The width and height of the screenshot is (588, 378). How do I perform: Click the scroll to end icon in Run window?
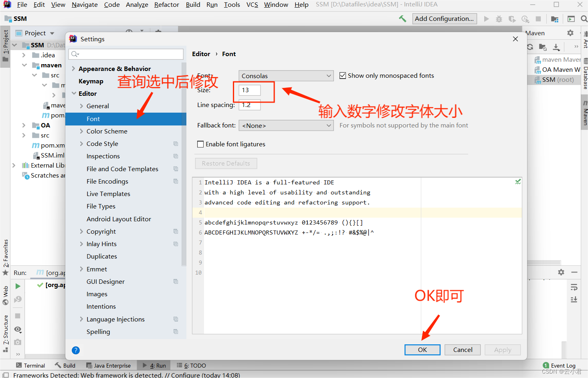click(x=574, y=299)
